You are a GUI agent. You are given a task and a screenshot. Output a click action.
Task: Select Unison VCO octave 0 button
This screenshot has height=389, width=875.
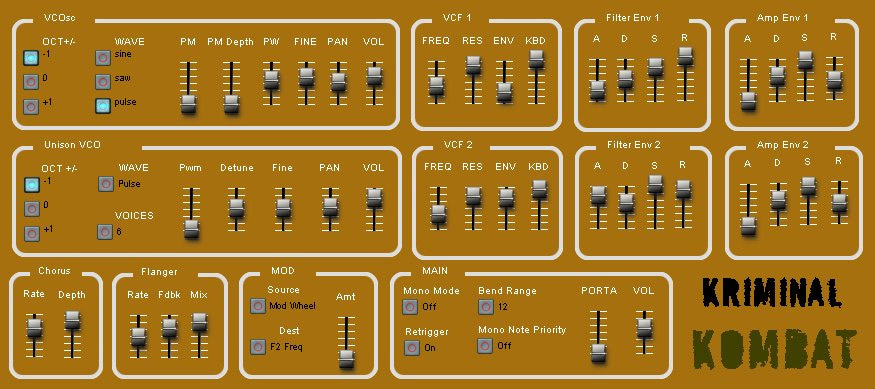tap(32, 209)
